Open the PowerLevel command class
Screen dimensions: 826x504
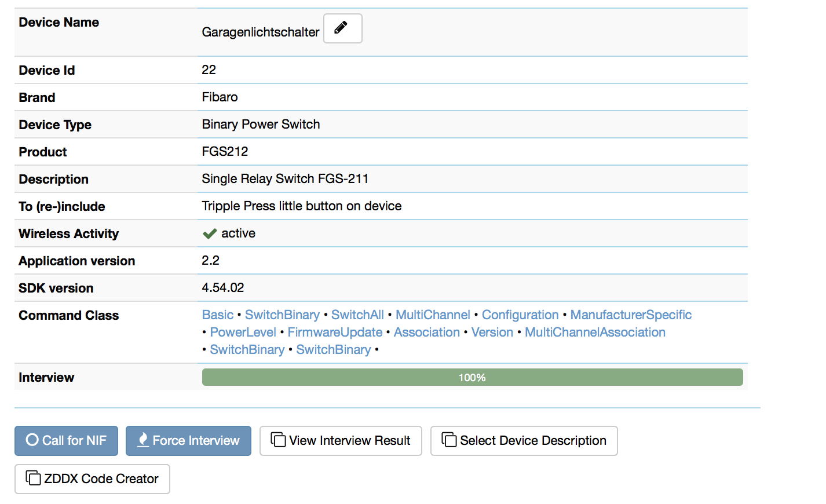click(x=243, y=333)
